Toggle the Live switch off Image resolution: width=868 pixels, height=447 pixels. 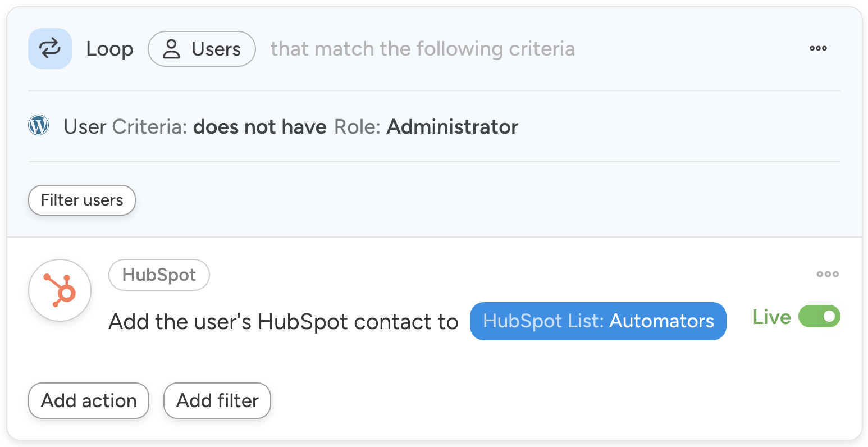click(x=819, y=317)
